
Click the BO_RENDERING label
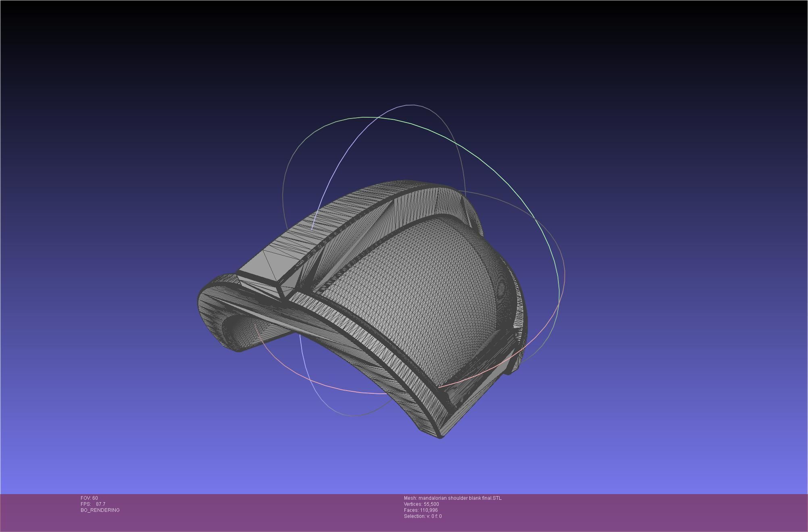pyautogui.click(x=100, y=510)
